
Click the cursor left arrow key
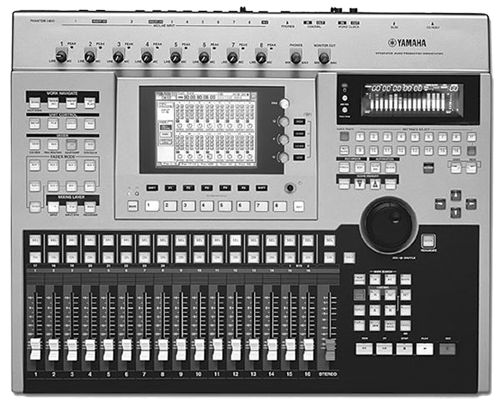pyautogui.click(x=440, y=204)
